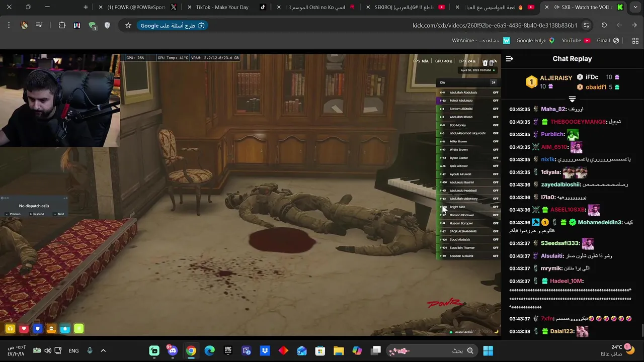
Task: Open the Google Maps bookmark
Action: [535, 40]
